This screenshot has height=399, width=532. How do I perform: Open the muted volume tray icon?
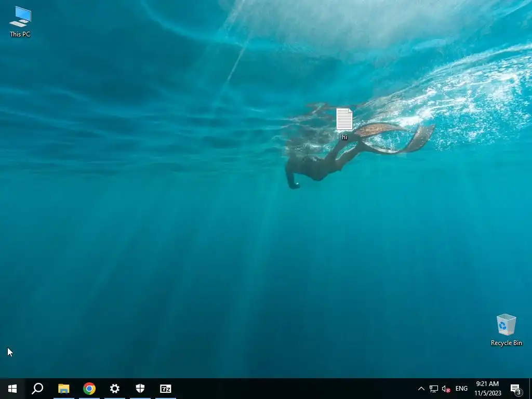click(x=446, y=389)
